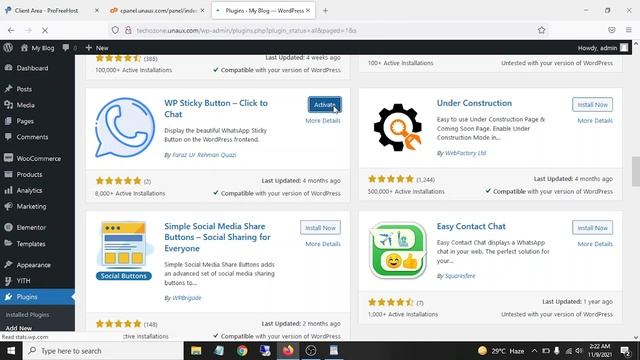Close the cpanel.unaux.com tab
Screen dimensions: 640x360
coord(202,11)
